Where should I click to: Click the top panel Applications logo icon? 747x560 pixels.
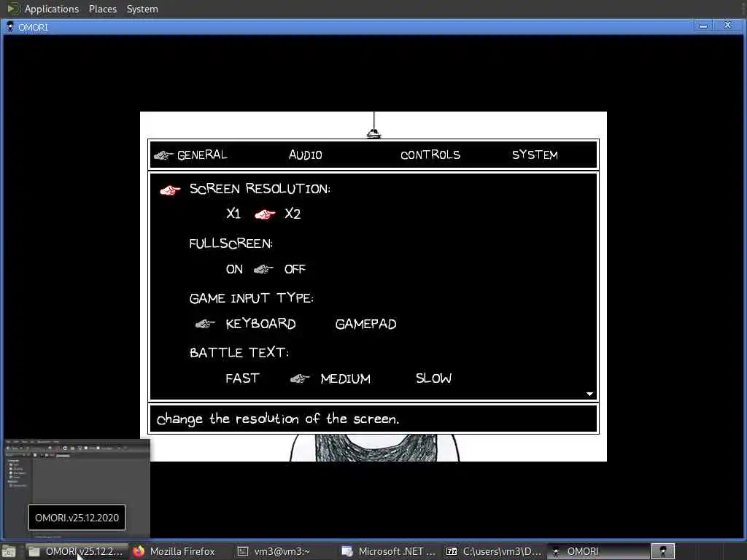13,9
